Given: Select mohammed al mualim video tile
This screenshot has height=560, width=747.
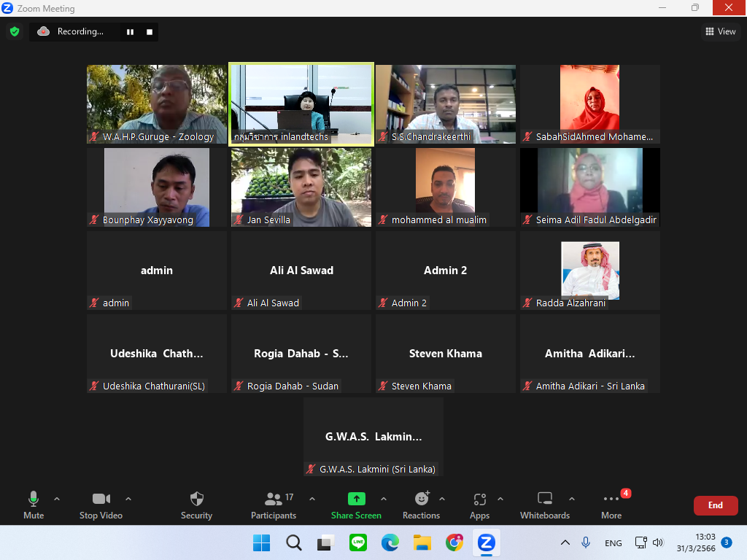Looking at the screenshot, I should pos(446,187).
